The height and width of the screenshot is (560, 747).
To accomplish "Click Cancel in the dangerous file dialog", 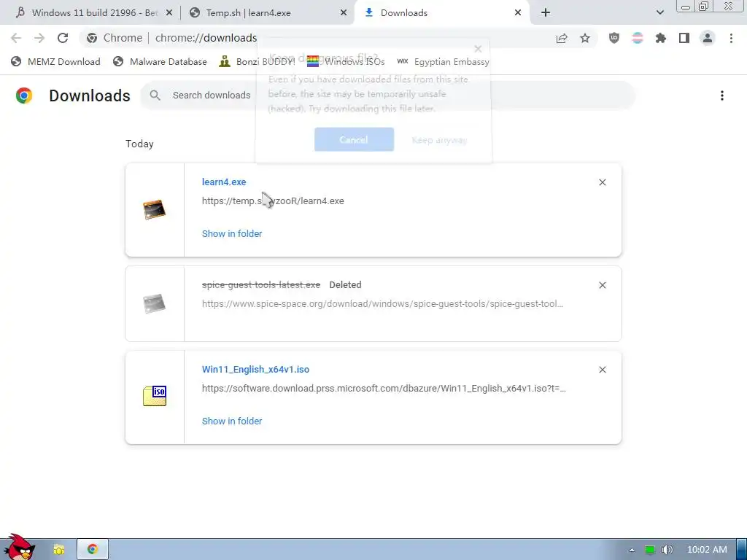I will click(354, 139).
